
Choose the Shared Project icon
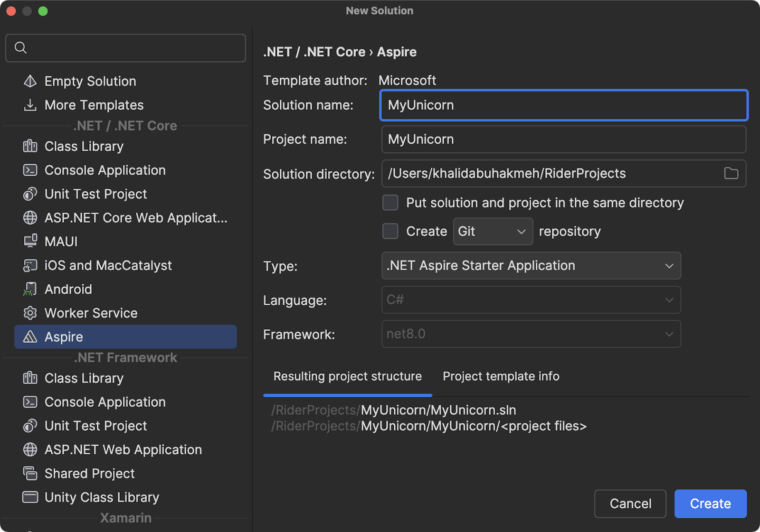pos(30,473)
